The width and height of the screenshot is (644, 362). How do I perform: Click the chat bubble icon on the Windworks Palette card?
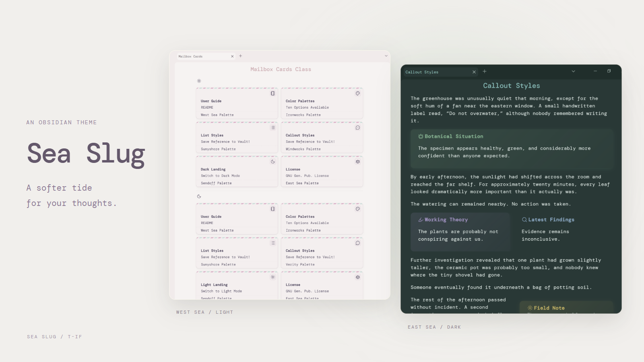358,128
